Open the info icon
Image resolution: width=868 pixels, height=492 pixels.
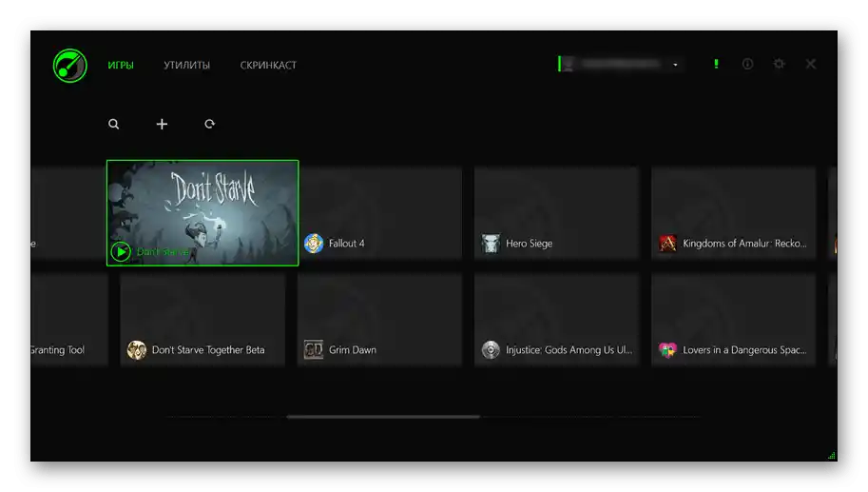tap(747, 64)
